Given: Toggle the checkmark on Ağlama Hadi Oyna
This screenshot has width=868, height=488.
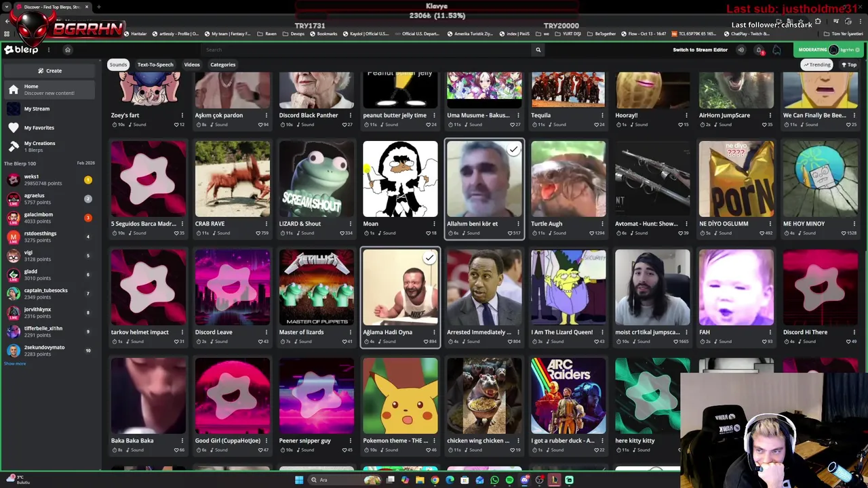Looking at the screenshot, I should 429,258.
